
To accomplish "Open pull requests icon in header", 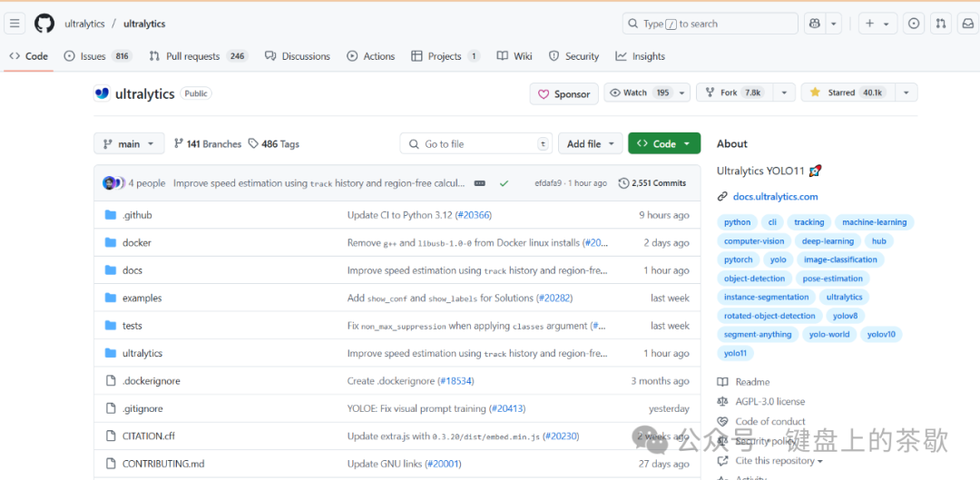I will point(941,24).
